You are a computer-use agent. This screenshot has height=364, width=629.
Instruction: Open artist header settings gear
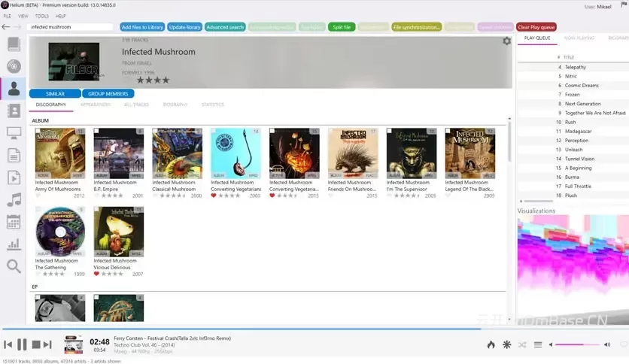pyautogui.click(x=506, y=41)
